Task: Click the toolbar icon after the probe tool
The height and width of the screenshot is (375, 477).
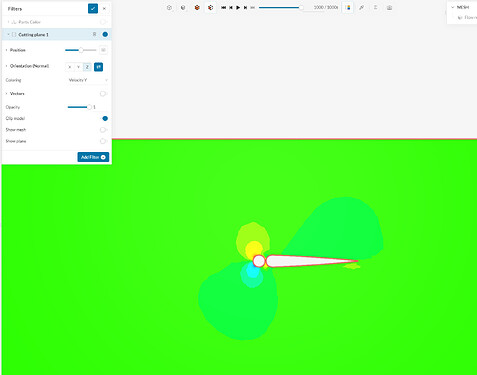Action: click(x=375, y=7)
